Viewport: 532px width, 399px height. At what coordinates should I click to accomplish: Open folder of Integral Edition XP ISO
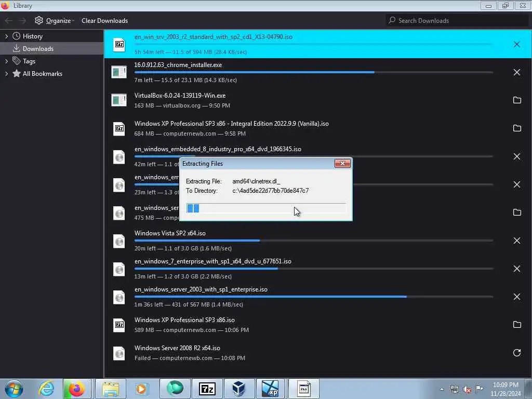[517, 128]
